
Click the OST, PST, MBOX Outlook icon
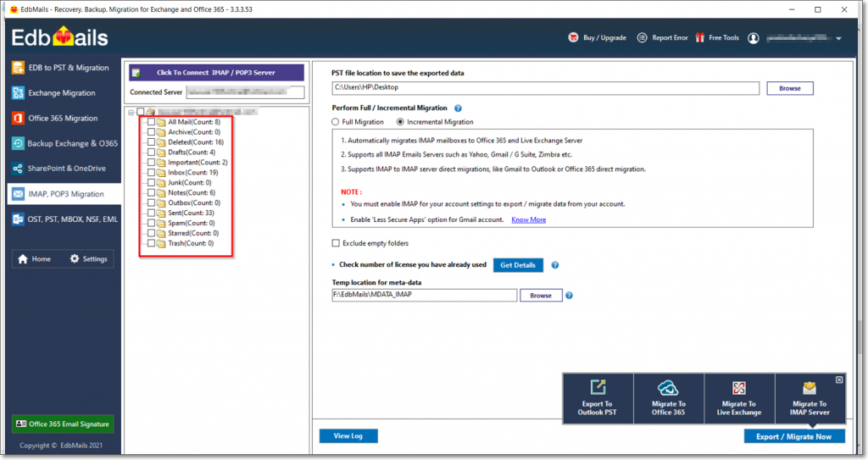click(18, 219)
